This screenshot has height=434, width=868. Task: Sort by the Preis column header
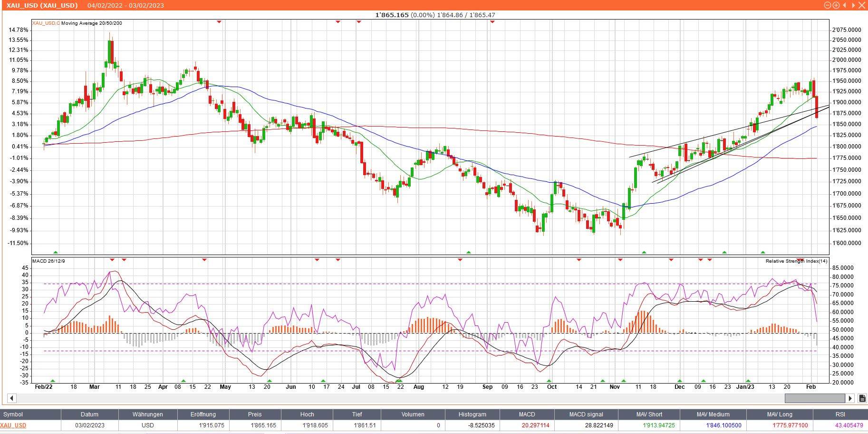point(255,414)
